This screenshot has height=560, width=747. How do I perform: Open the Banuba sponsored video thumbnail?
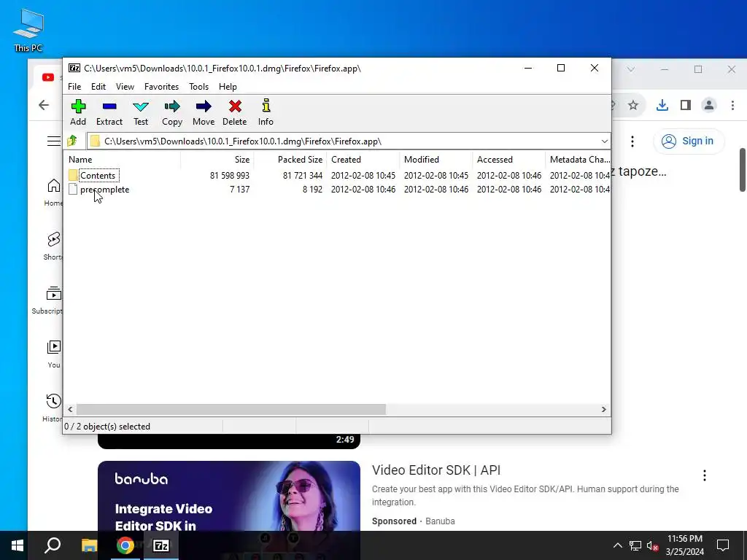[x=228, y=496]
